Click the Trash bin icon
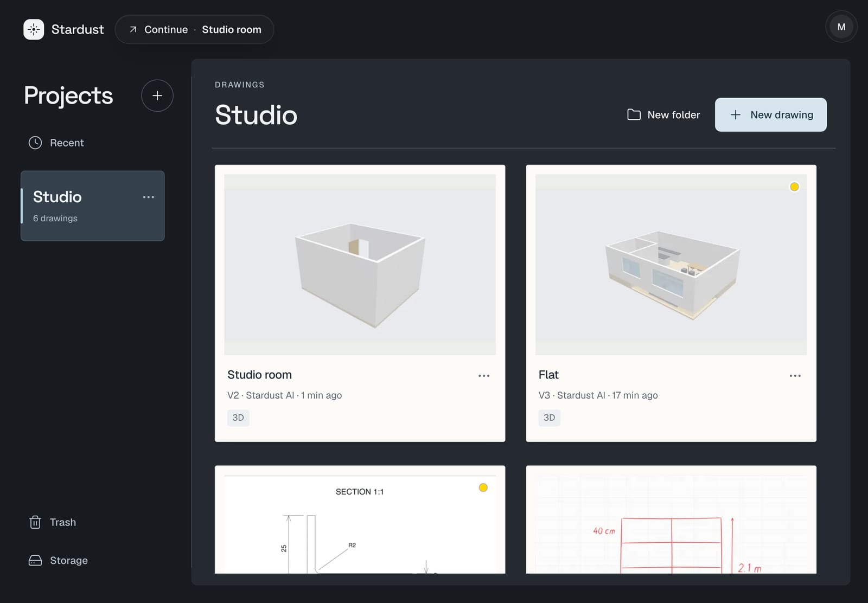This screenshot has width=868, height=603. coord(35,522)
